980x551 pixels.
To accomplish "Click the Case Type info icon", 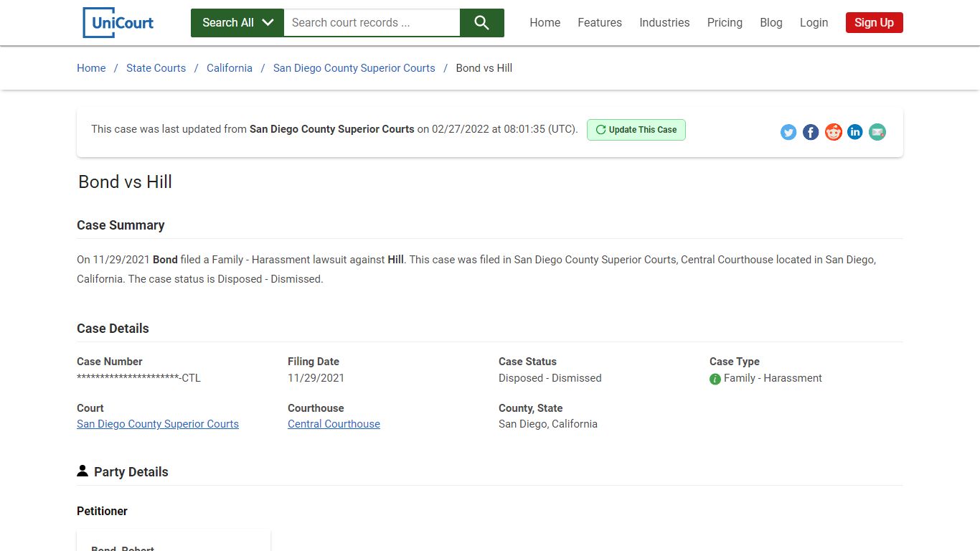I will (x=715, y=379).
